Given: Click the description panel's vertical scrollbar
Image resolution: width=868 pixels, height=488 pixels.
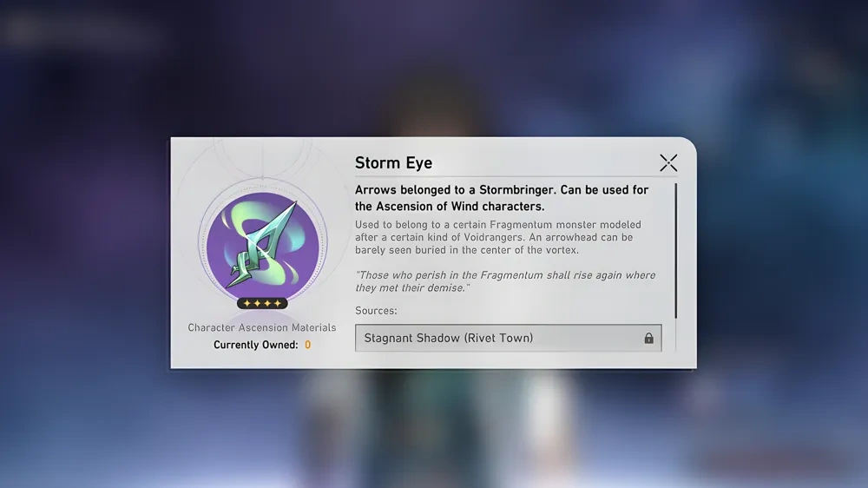Looking at the screenshot, I should coord(676,250).
